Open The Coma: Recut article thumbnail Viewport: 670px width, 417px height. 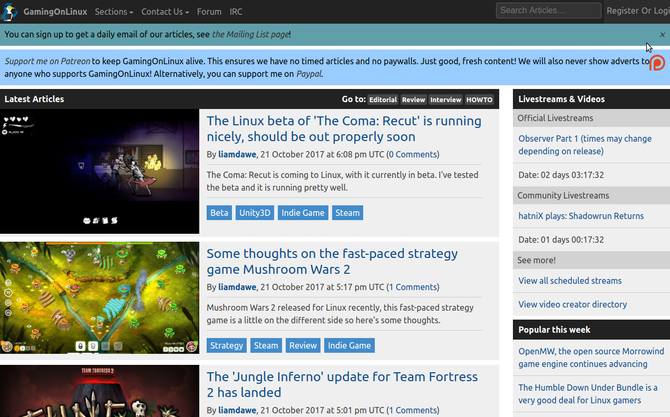click(x=99, y=171)
